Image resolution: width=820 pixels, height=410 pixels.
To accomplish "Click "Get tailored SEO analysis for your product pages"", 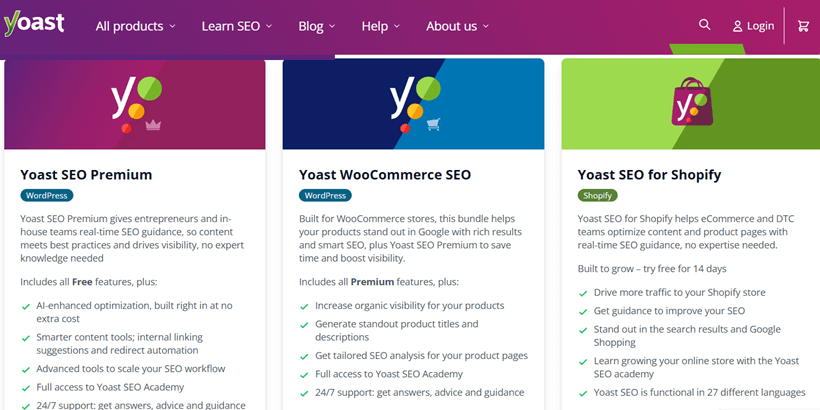I will 422,356.
